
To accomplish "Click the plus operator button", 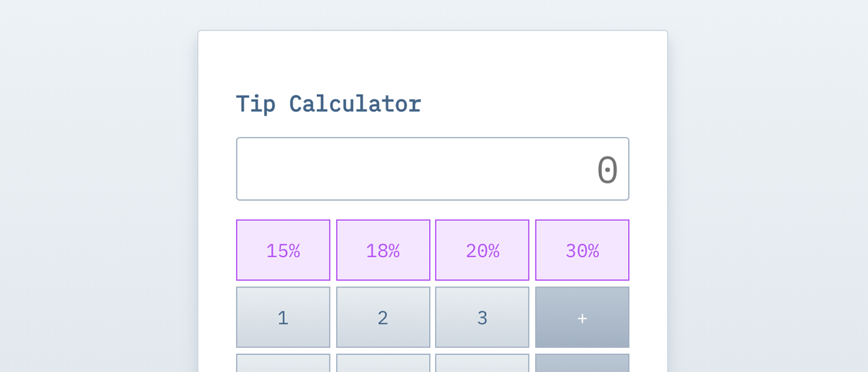I will (582, 317).
